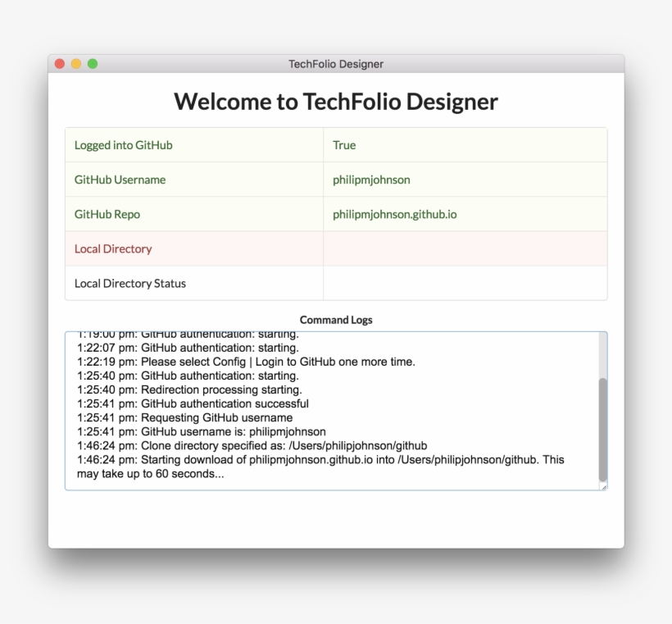Screen dimensions: 672x624
Task: Place cursor on "may take up to 60 seconds" line
Action: (x=150, y=474)
